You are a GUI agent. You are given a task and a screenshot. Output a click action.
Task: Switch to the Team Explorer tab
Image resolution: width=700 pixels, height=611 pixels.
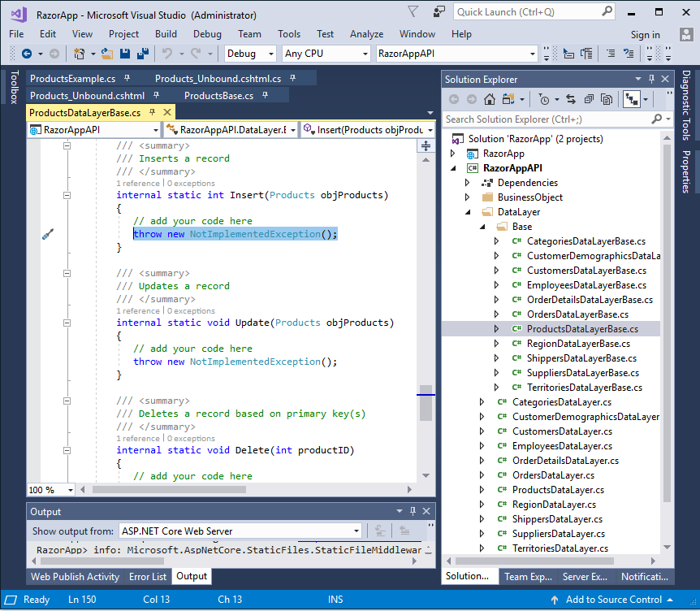(x=528, y=577)
